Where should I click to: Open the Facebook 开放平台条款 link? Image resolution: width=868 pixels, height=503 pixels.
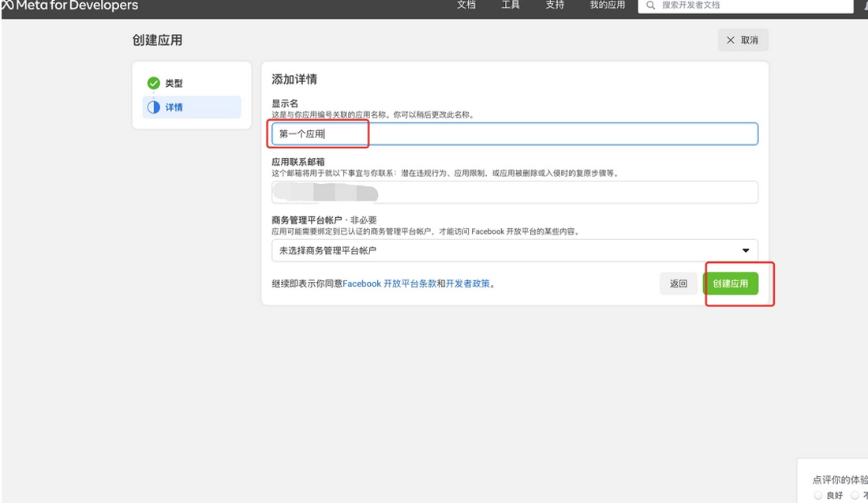pyautogui.click(x=389, y=283)
